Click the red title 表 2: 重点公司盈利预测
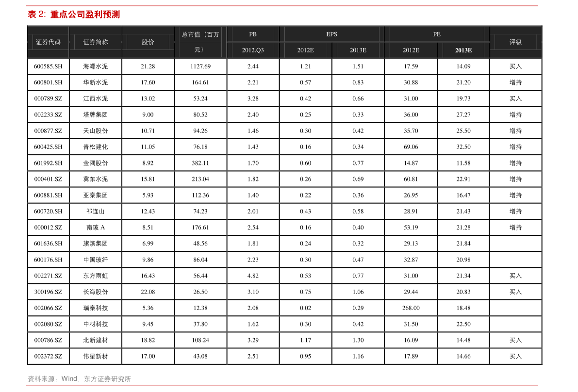Image resolution: width=578 pixels, height=392 pixels. pos(74,15)
